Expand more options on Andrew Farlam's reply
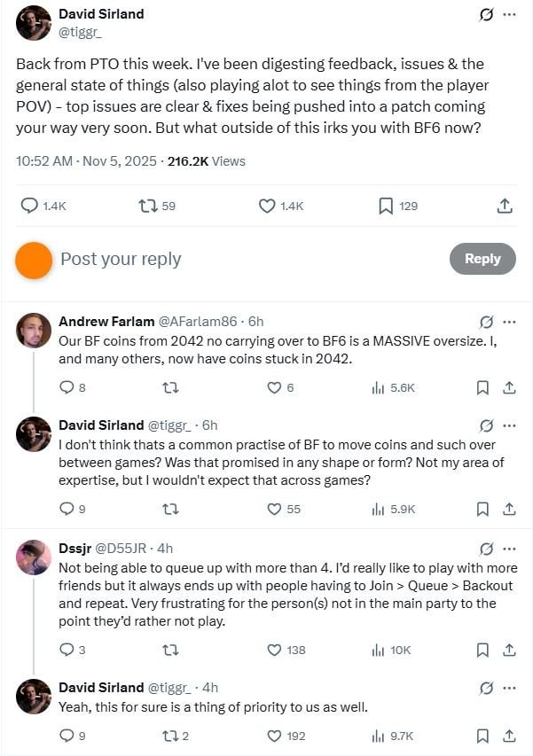Viewport: 533px width, 756px height. [509, 322]
